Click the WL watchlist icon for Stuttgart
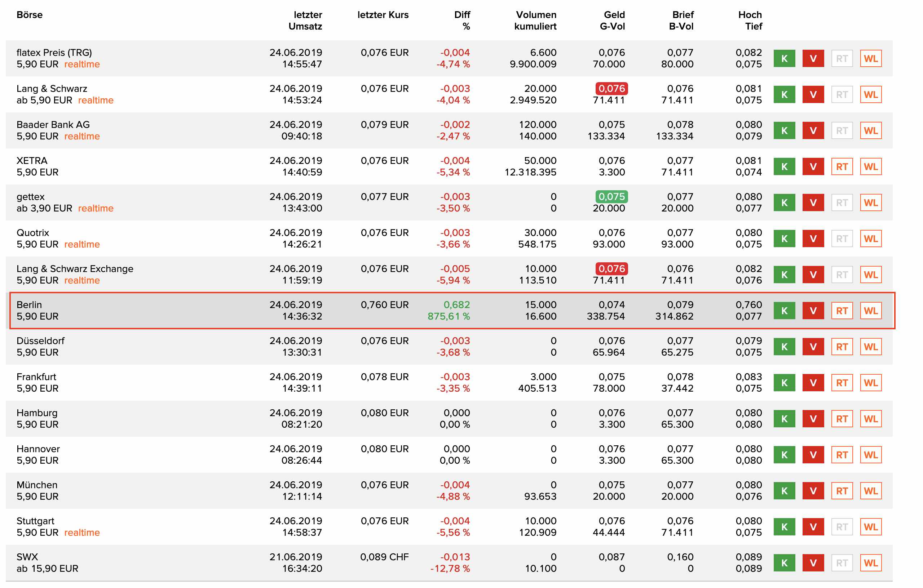The width and height of the screenshot is (923, 588). (870, 526)
